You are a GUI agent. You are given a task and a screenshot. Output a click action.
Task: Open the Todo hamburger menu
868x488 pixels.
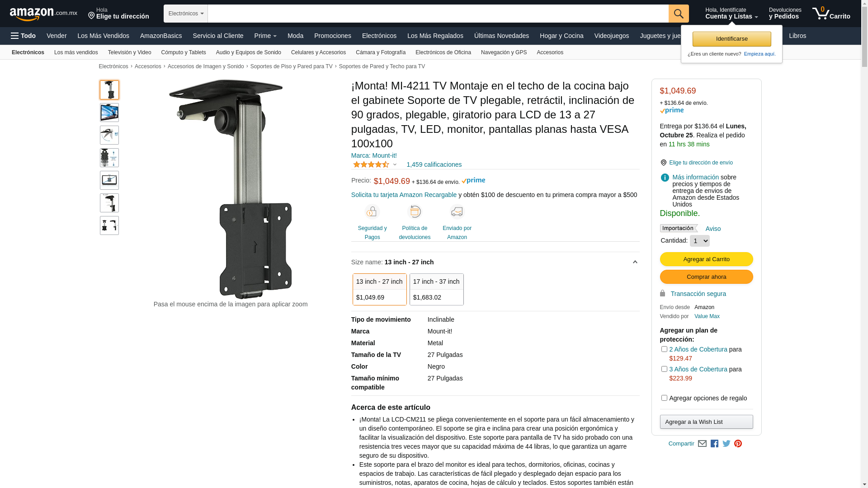coord(23,36)
